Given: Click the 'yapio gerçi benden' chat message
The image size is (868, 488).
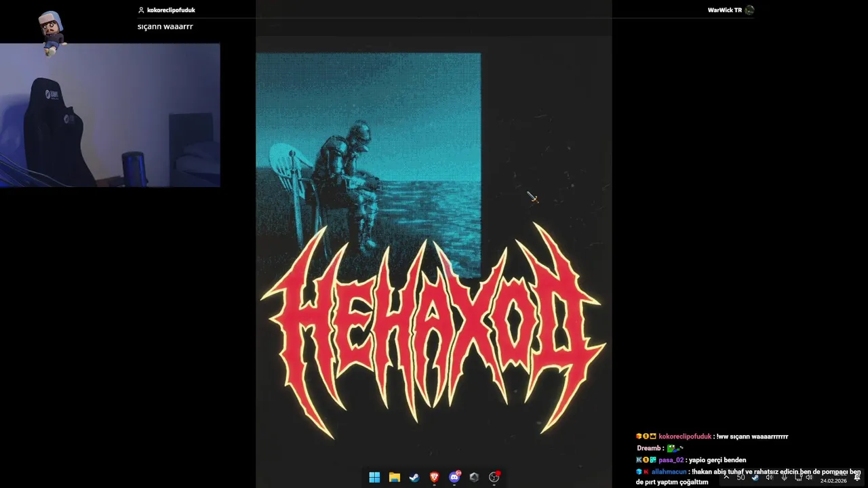Looking at the screenshot, I should click(717, 460).
